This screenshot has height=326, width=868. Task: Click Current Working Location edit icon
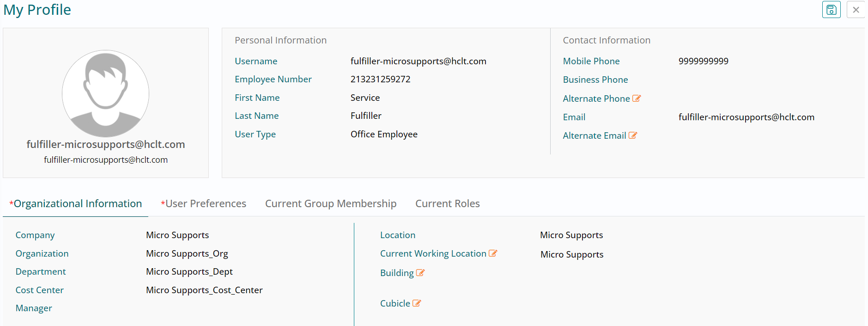point(493,253)
